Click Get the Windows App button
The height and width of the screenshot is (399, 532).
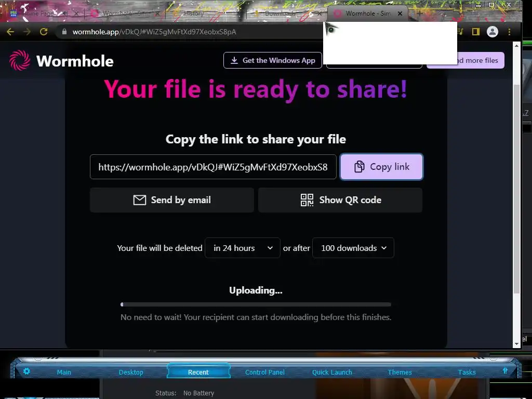click(273, 60)
